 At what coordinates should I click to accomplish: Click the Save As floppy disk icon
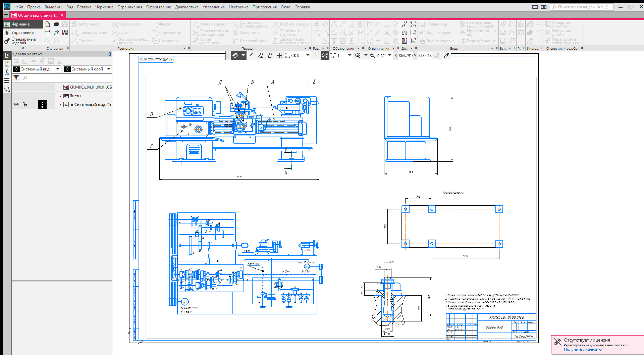tap(65, 33)
